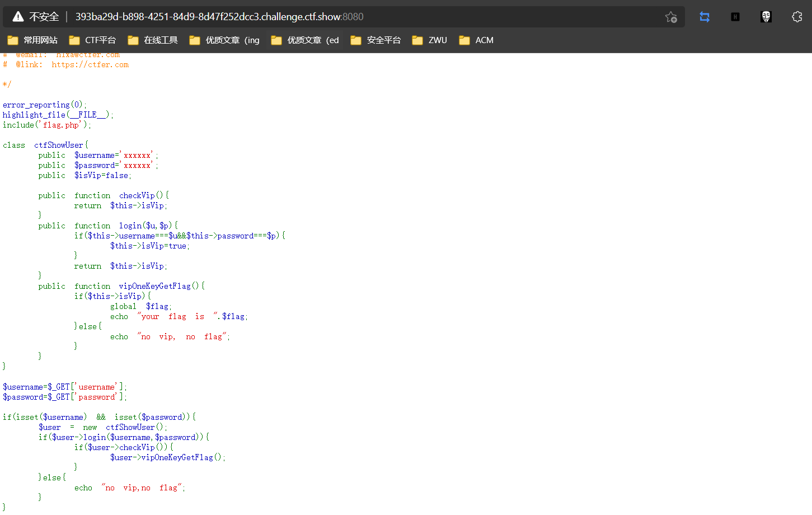
Task: Click the "your flag is" echo string
Action: [x=178, y=316]
